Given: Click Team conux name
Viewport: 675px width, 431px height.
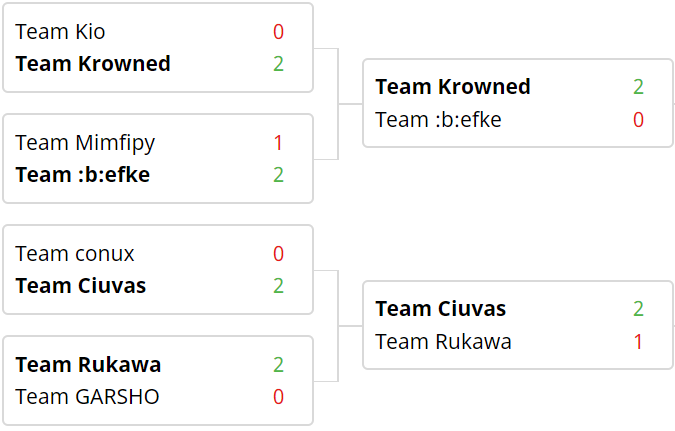Looking at the screenshot, I should 75,254.
